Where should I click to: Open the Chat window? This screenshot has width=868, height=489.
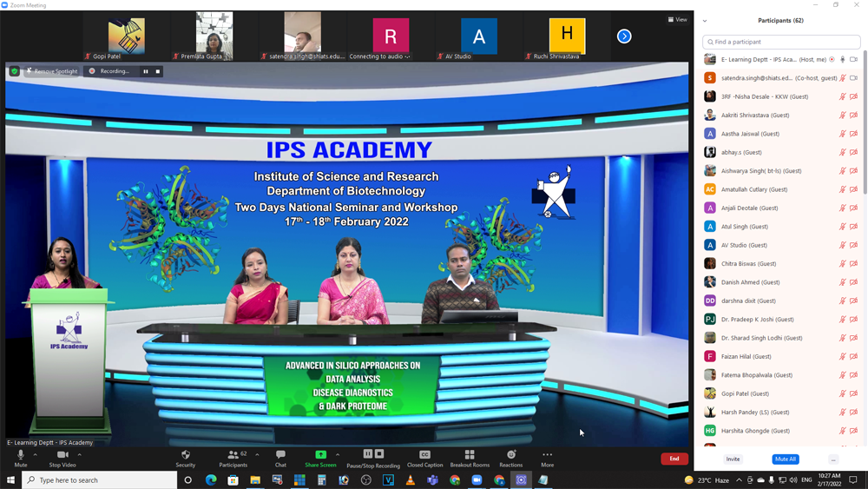pyautogui.click(x=280, y=458)
